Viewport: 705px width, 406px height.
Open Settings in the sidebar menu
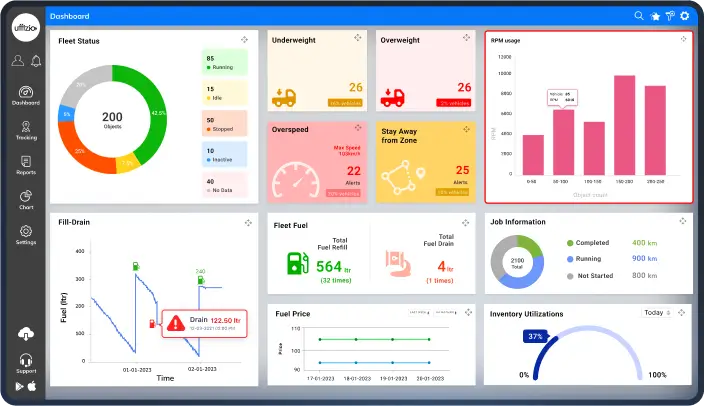[x=26, y=235]
